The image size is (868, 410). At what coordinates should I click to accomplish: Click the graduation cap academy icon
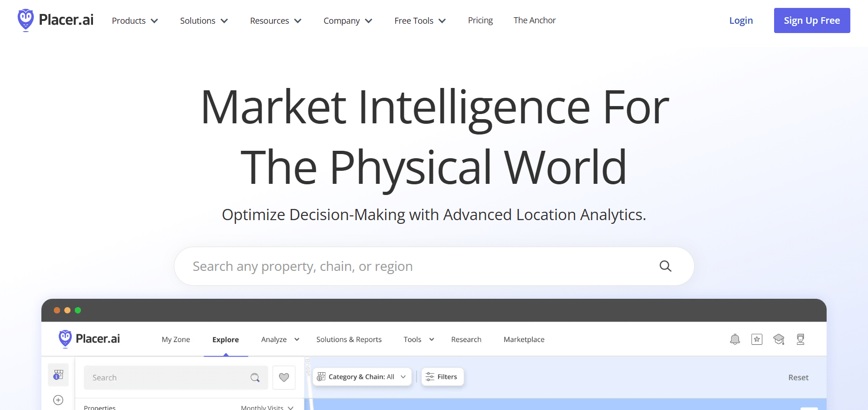pos(779,339)
